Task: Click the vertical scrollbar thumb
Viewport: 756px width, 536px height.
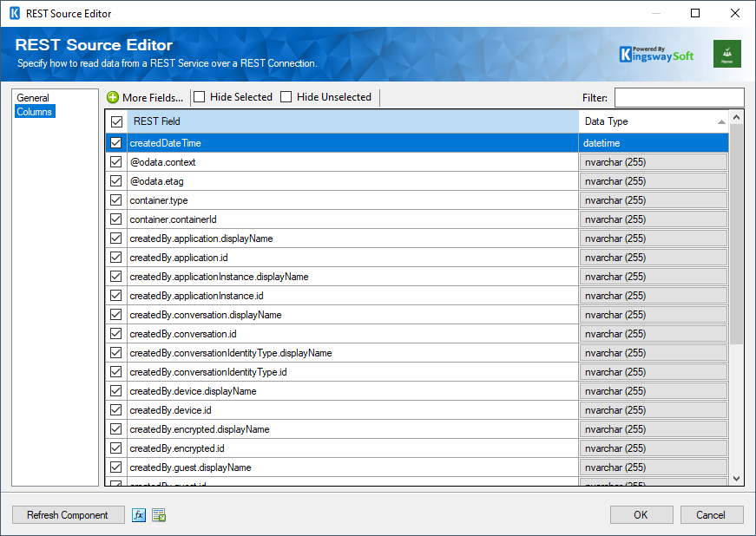Action: [x=736, y=234]
